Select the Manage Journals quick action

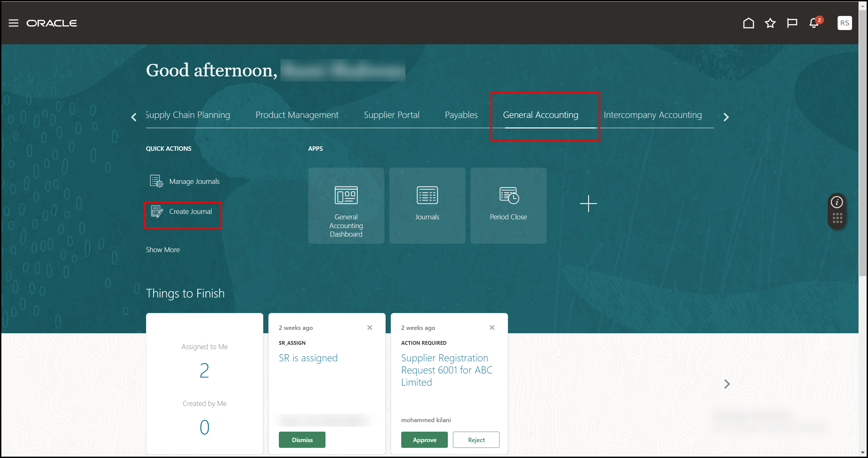[x=194, y=181]
